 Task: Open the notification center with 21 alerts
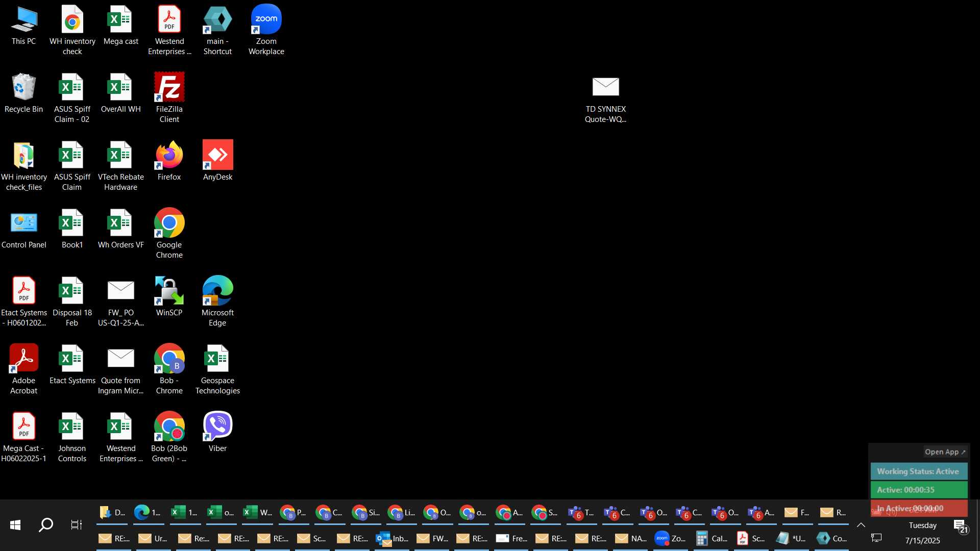[961, 525]
